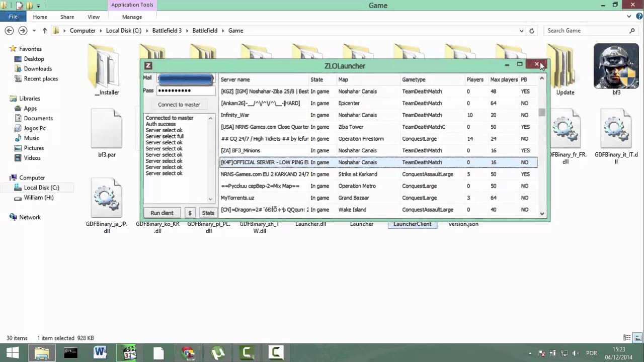Click server list vertical scrollbar thumb
Viewport: 644px width, 362px height.
[x=542, y=113]
